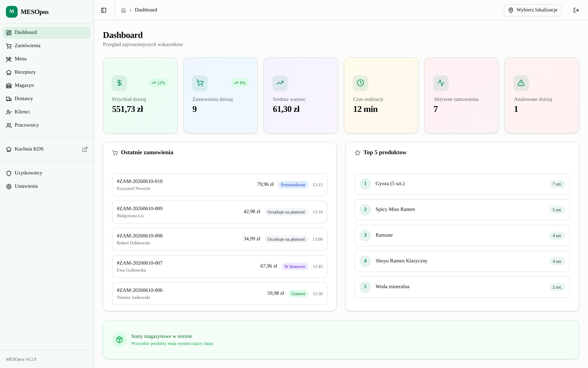The image size is (588, 368).
Task: Toggle the sidebar panel icon
Action: (104, 10)
